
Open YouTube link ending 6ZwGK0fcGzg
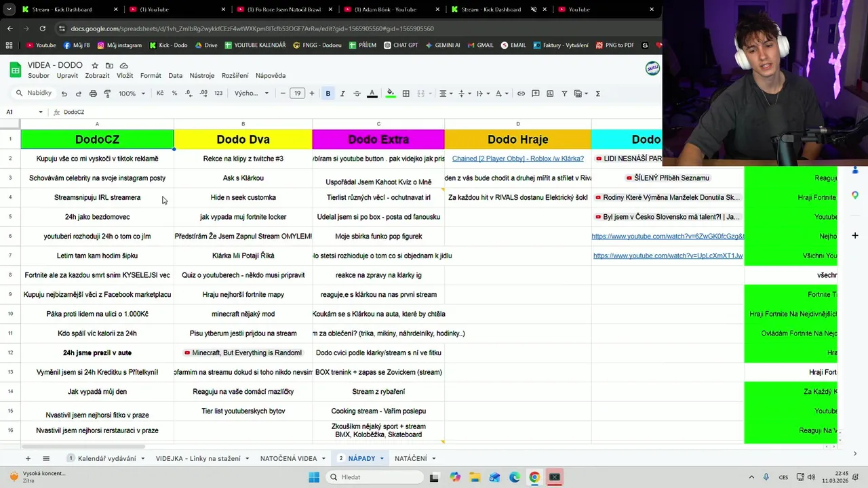(667, 237)
